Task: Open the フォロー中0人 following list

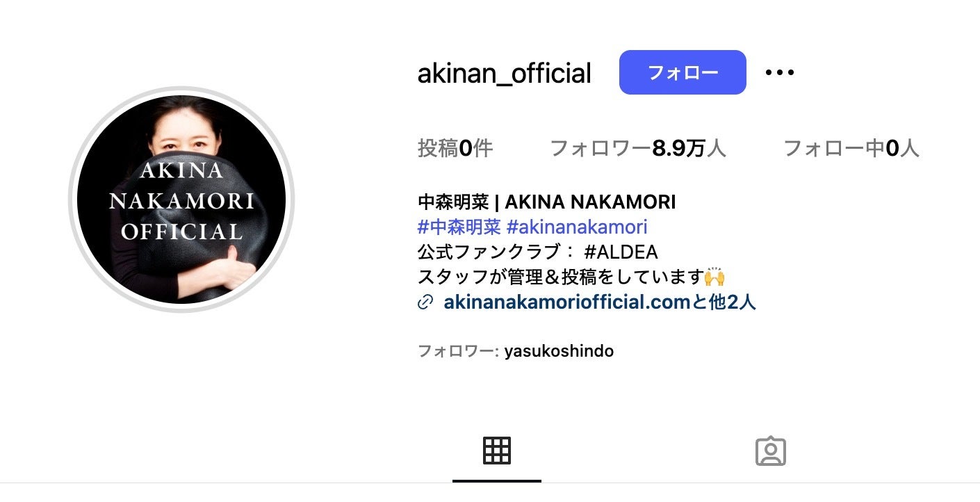Action: (x=851, y=148)
